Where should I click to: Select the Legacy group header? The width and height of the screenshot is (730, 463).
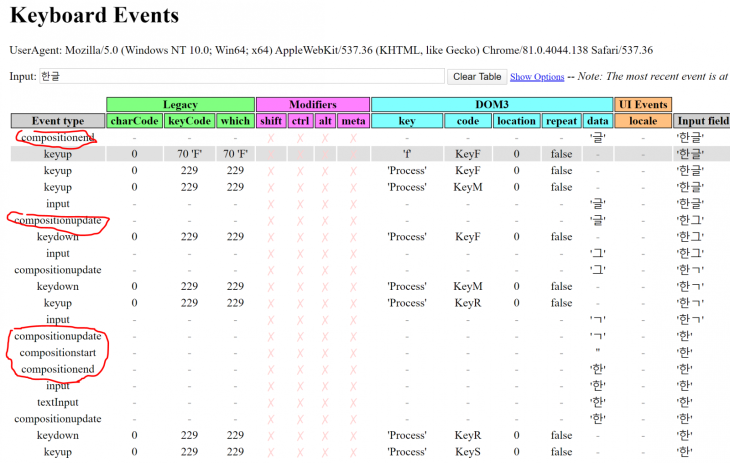[x=180, y=104]
